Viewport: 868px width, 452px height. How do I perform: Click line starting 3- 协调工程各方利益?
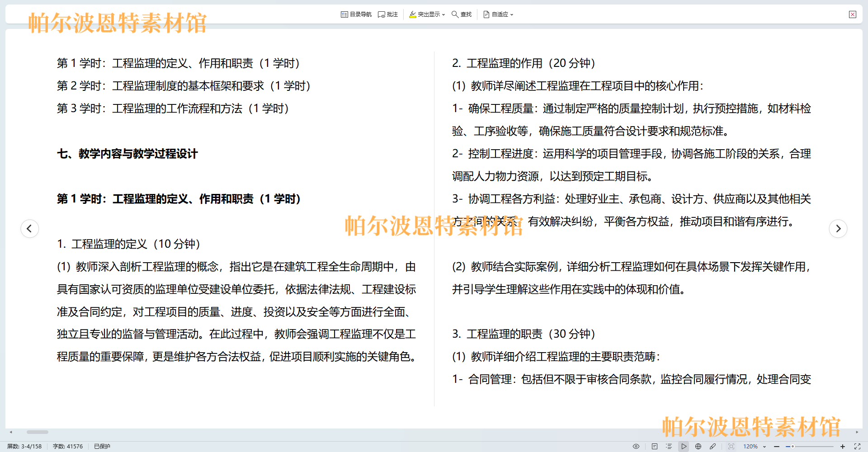632,199
